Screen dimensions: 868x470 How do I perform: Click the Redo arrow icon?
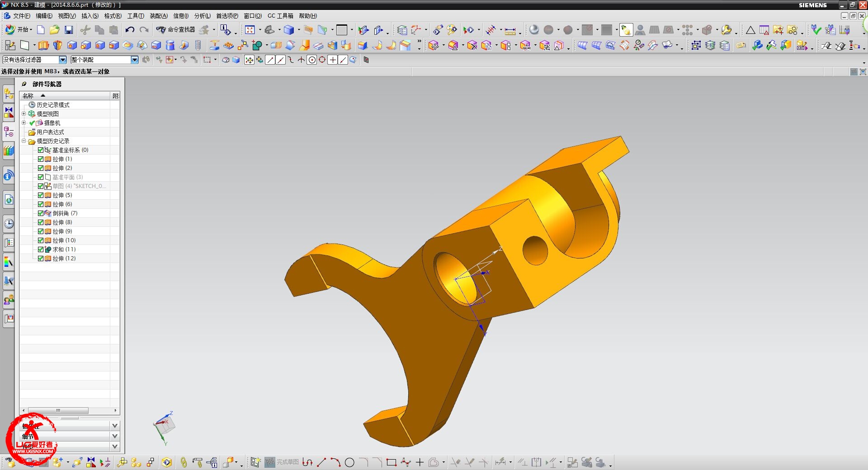tap(144, 30)
